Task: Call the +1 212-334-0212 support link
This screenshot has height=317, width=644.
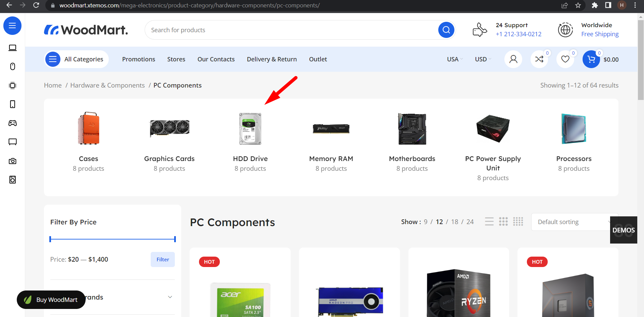Action: click(x=518, y=34)
